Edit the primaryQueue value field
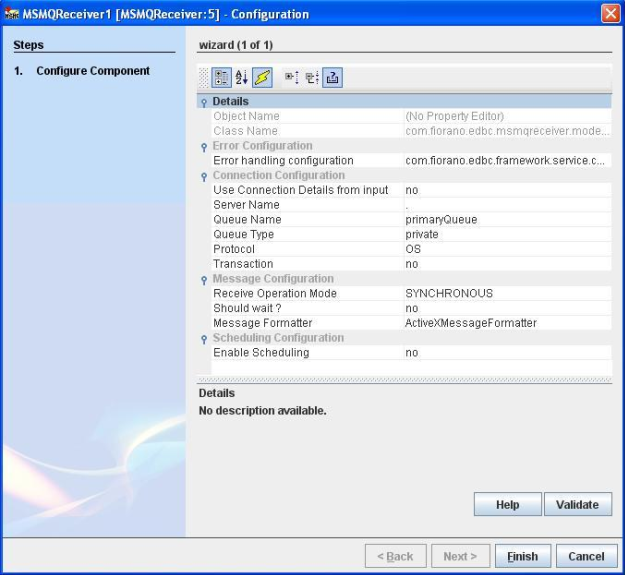The width and height of the screenshot is (625, 575). 508,219
